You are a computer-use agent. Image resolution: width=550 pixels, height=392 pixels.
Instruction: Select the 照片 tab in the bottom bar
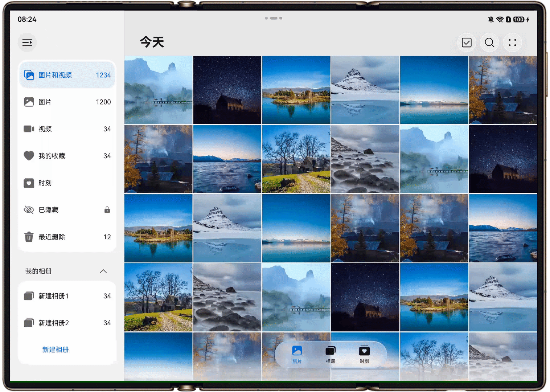click(297, 355)
